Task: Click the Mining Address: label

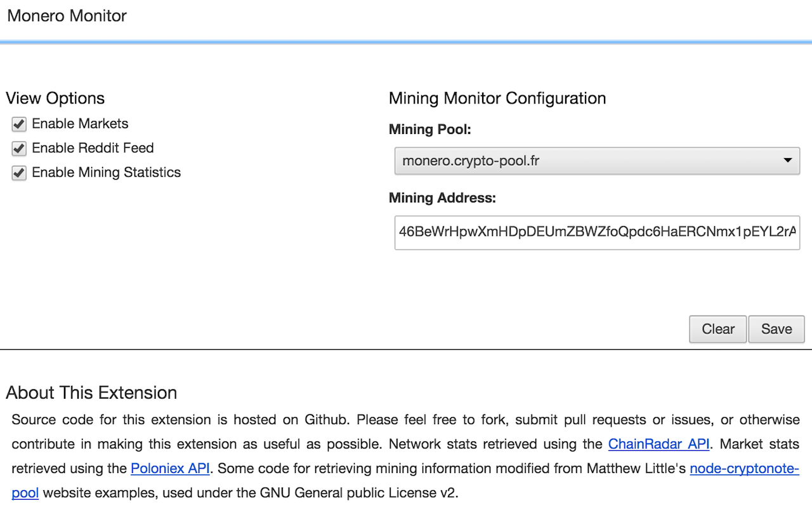Action: (442, 198)
